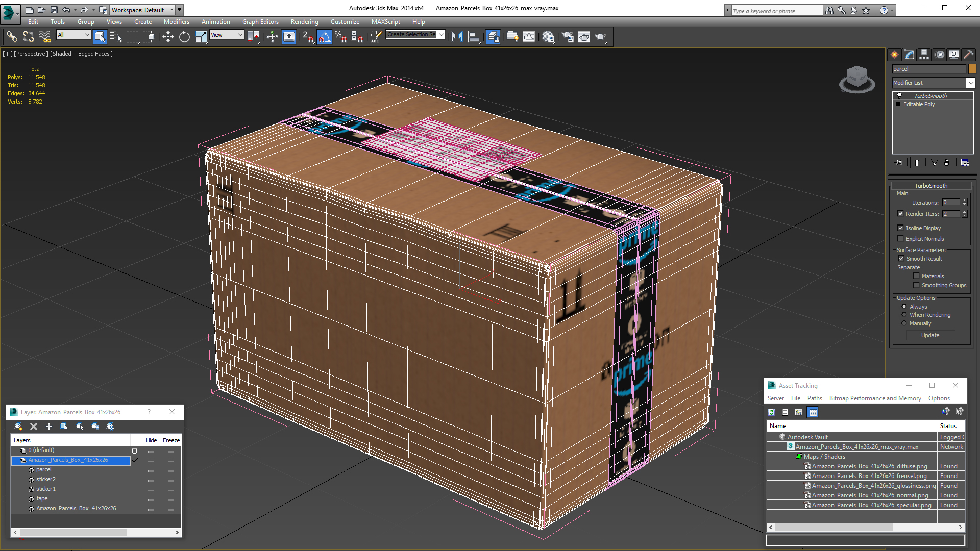The image size is (980, 551).
Task: Toggle the Angle Snap icon
Action: pos(324,36)
